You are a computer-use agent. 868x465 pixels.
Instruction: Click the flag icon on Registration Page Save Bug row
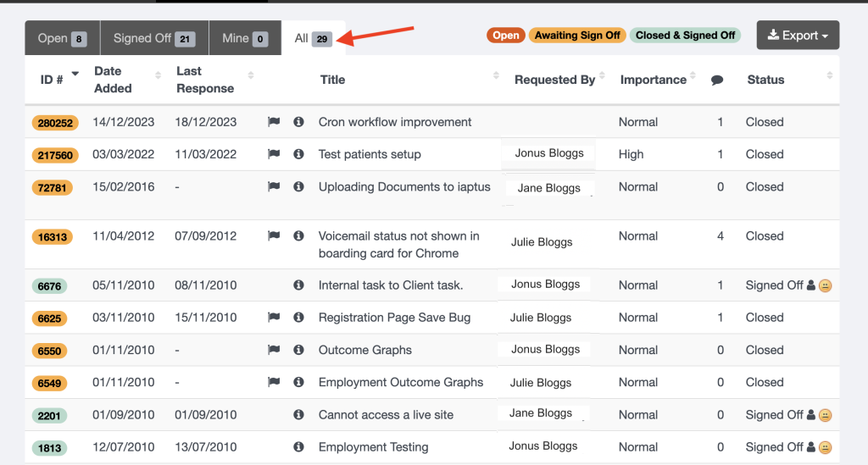pos(274,318)
